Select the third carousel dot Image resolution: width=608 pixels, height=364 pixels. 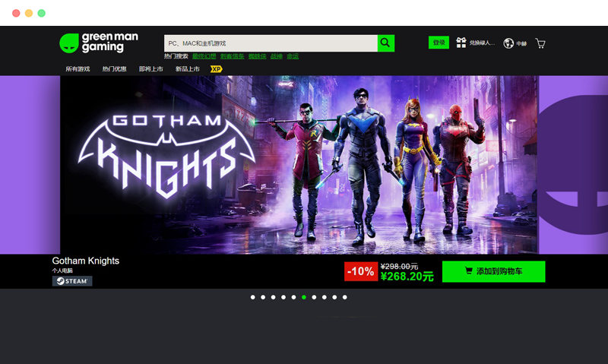click(274, 297)
